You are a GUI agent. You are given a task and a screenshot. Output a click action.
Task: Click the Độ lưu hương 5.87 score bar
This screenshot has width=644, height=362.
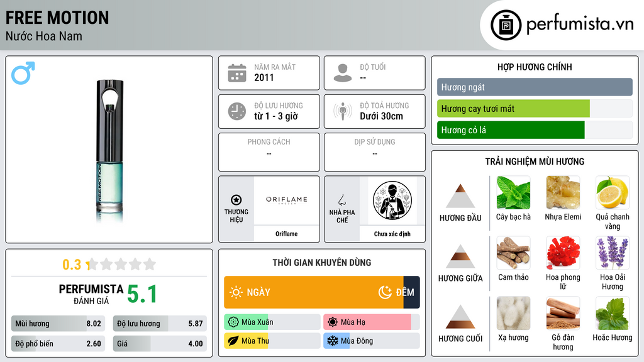click(160, 324)
